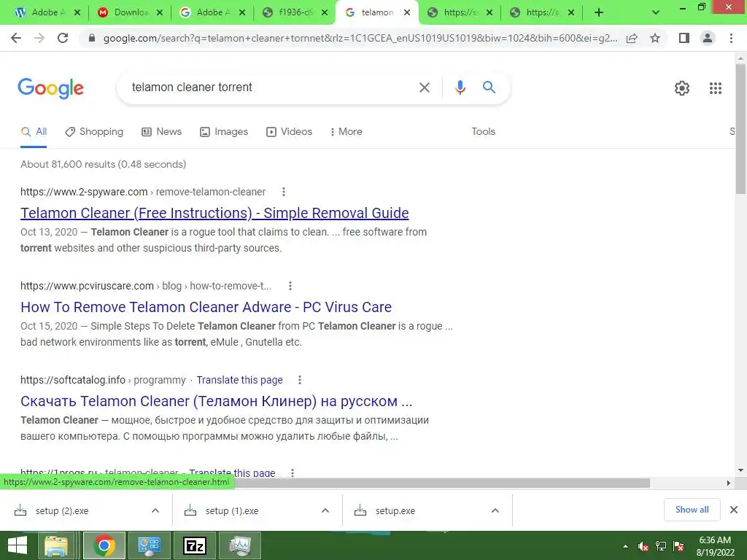
Task: Translate the softcatalog.info page
Action: [x=239, y=380]
